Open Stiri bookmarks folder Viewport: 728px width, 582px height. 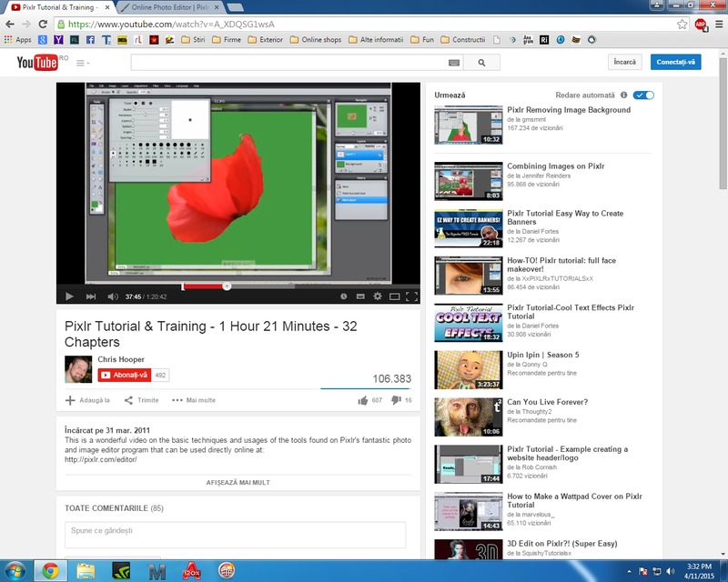pyautogui.click(x=193, y=40)
